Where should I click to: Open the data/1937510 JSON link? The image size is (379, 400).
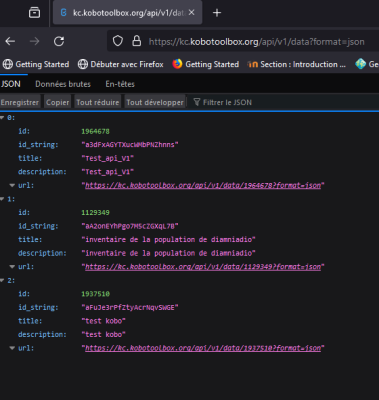203,348
